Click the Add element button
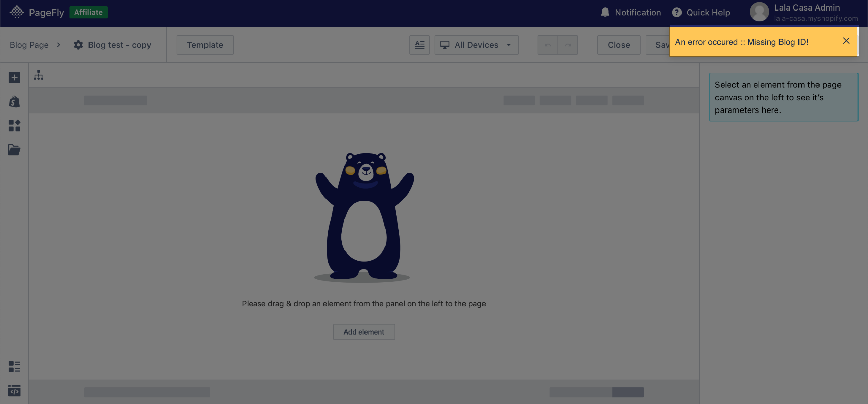 pyautogui.click(x=364, y=332)
